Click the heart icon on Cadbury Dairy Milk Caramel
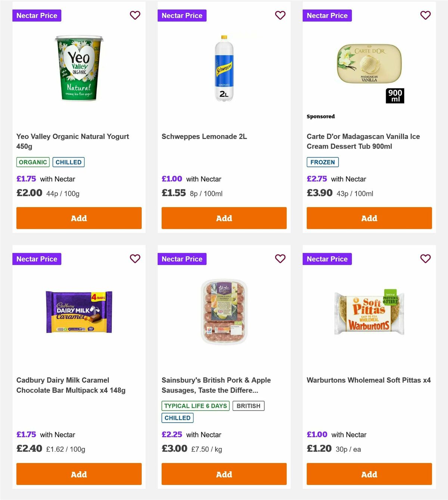The height and width of the screenshot is (500, 448). [135, 258]
